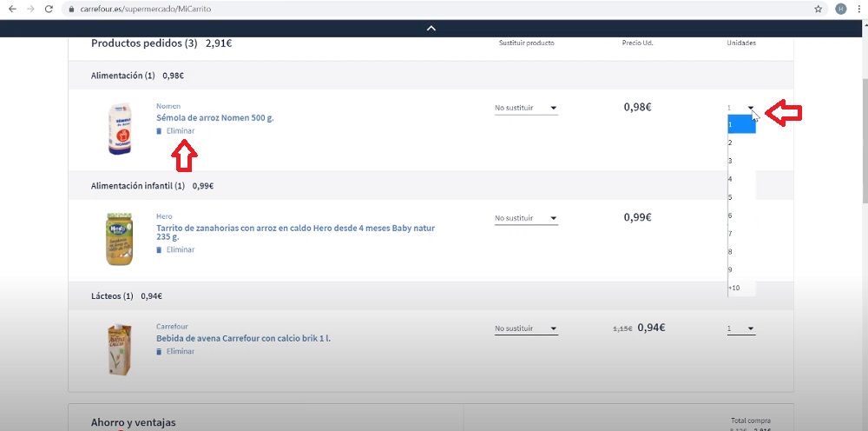Collapse the top panel with chevron-up

(431, 29)
